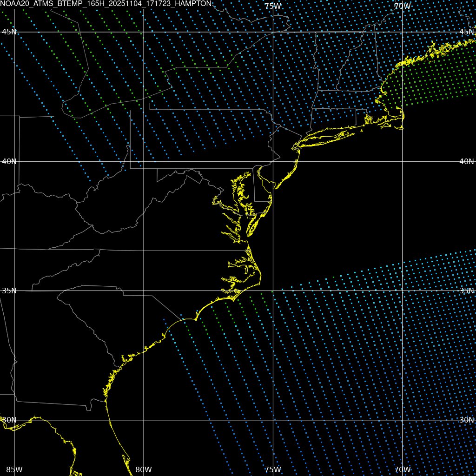476x476 pixels.
Task: Click the 80W label at bottom edge
Action: pos(143,469)
